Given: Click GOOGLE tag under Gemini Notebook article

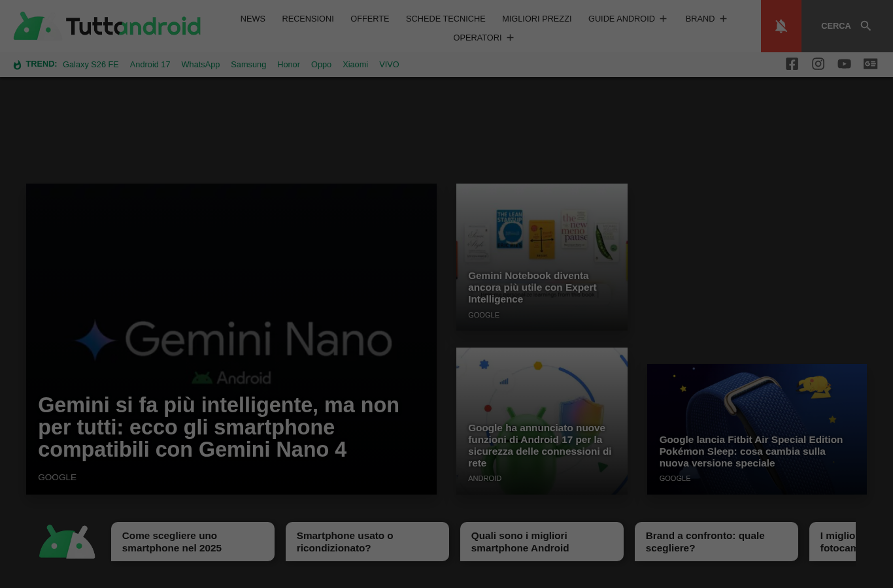Looking at the screenshot, I should 484,315.
